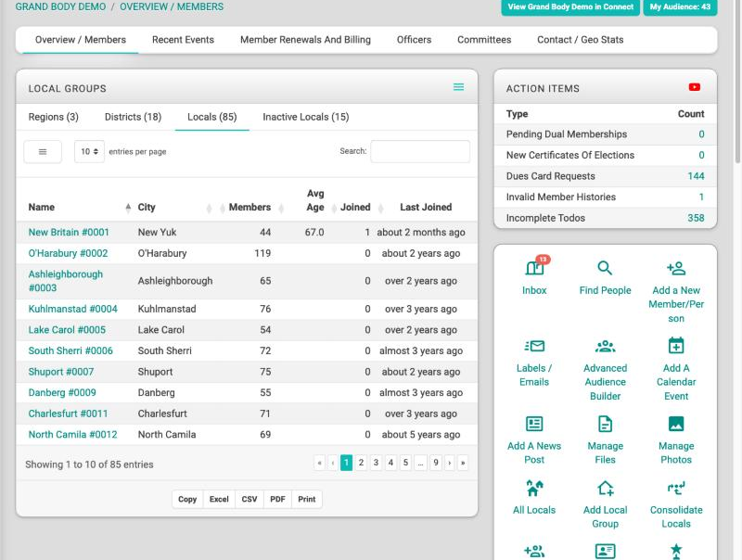Image resolution: width=742 pixels, height=560 pixels.
Task: Open the Charlesfurt #0011 link
Action: 68,414
